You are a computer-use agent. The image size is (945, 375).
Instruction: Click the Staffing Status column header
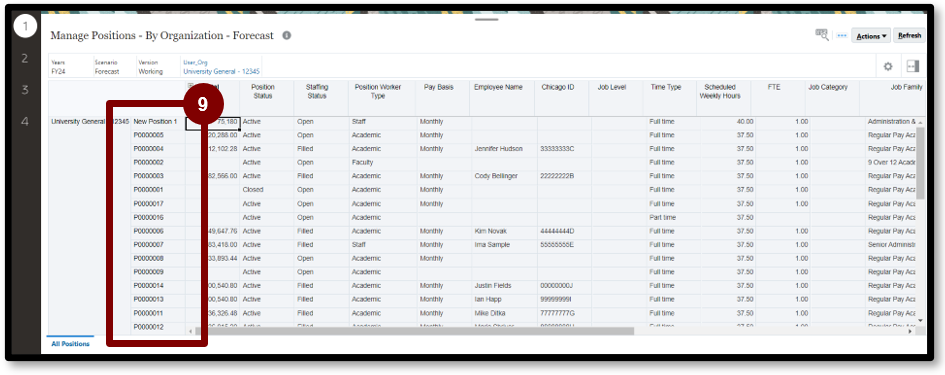pos(316,91)
